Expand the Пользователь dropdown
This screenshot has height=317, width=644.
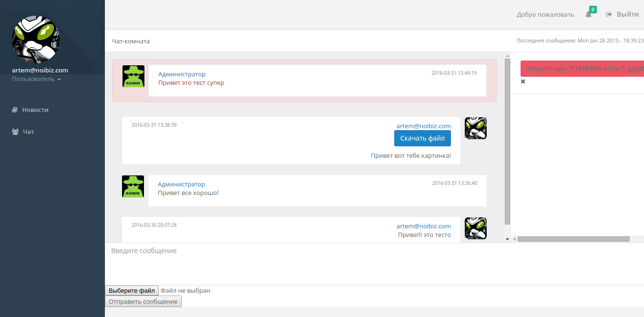[x=33, y=79]
